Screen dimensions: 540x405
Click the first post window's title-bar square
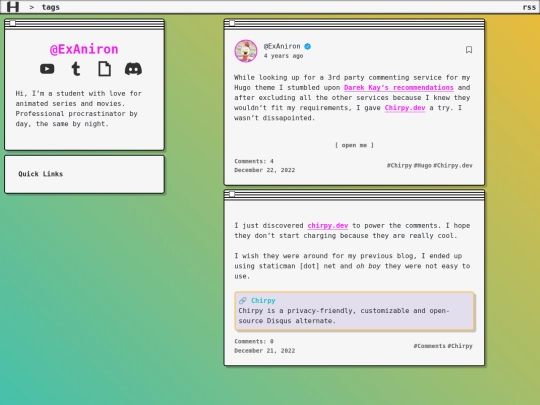(x=232, y=23)
